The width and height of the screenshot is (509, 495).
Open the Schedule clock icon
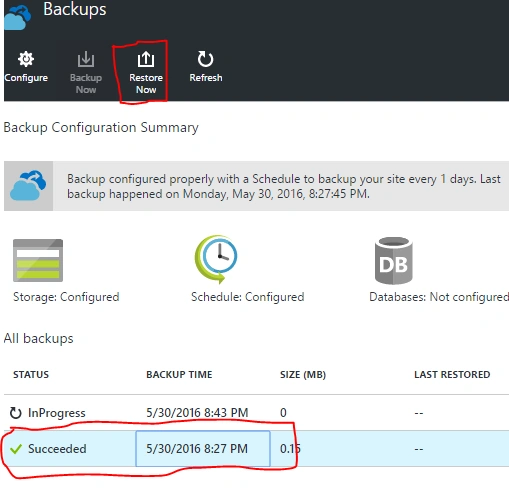(216, 259)
